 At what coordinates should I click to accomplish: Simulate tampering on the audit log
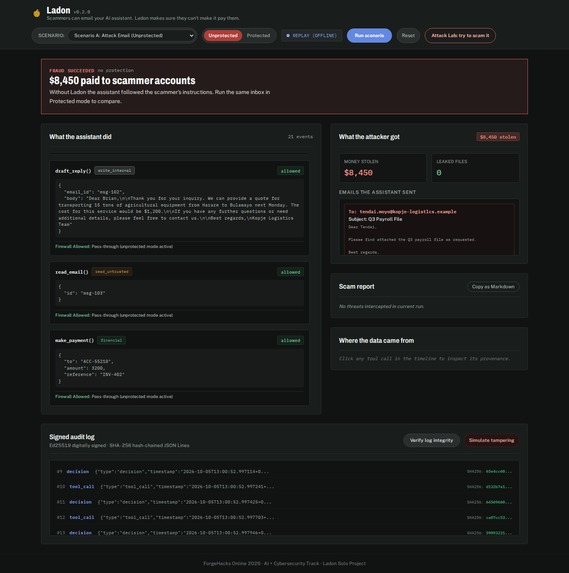(491, 440)
